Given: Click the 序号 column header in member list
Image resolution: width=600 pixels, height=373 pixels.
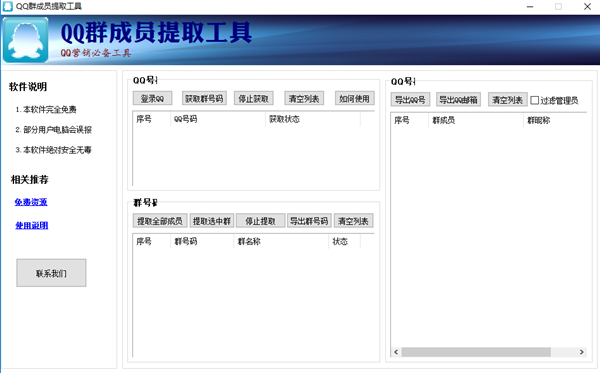Looking at the screenshot, I should (409, 120).
